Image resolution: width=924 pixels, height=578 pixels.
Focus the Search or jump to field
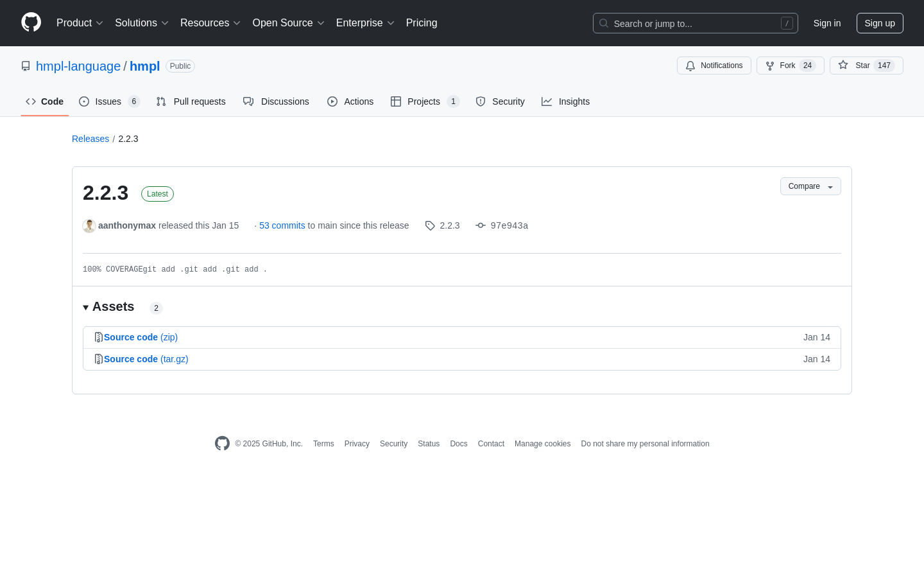click(696, 23)
